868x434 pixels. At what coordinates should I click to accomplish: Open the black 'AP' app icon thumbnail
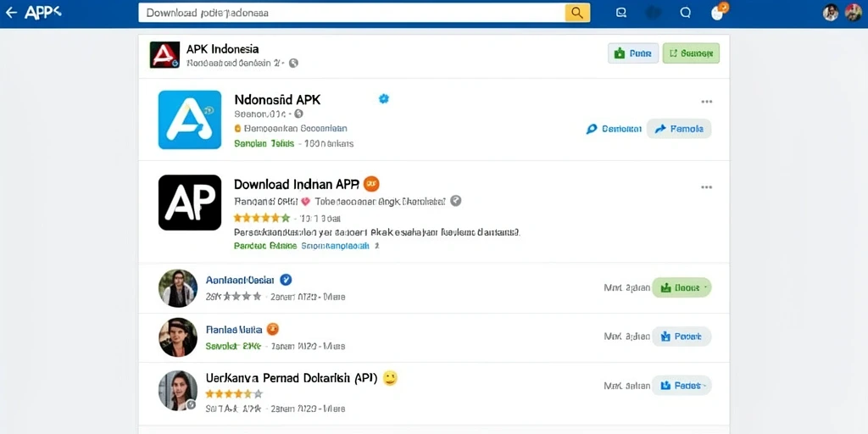(x=190, y=203)
